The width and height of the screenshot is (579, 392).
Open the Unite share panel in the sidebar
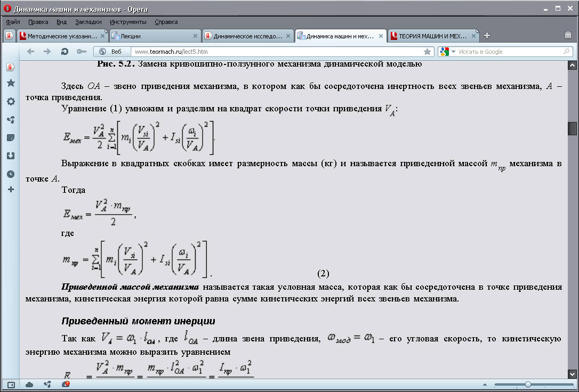(11, 119)
